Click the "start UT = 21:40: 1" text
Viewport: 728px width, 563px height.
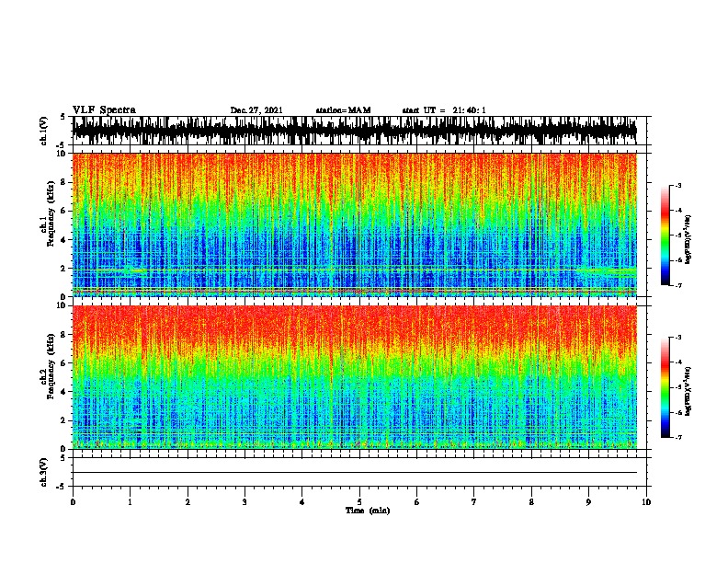click(x=443, y=110)
